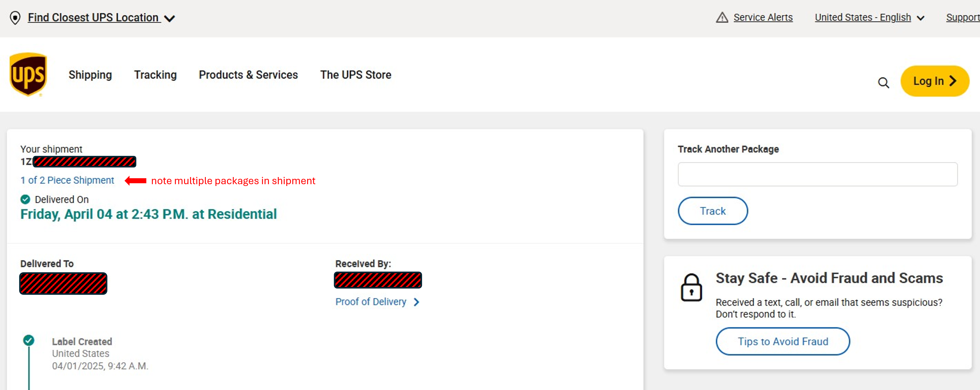
Task: Open Products & Services menu
Action: coord(248,75)
